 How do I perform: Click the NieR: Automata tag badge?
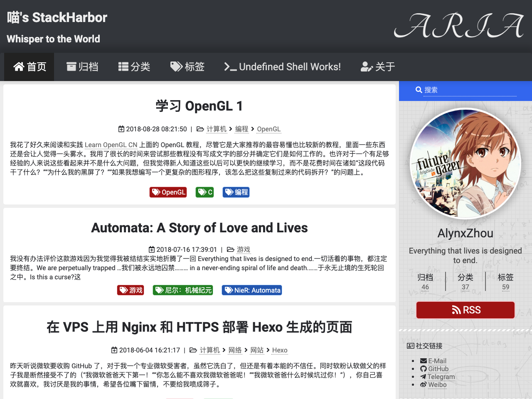coord(251,290)
